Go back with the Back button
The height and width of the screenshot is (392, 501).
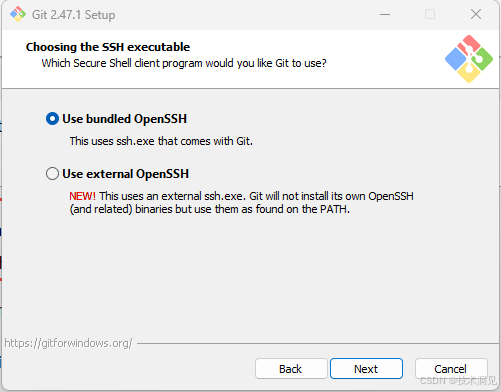[291, 369]
